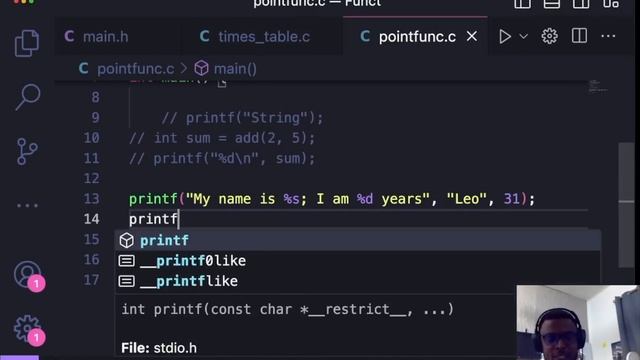
Task: Click the printf text being typed on line 14
Action: pos(153,219)
